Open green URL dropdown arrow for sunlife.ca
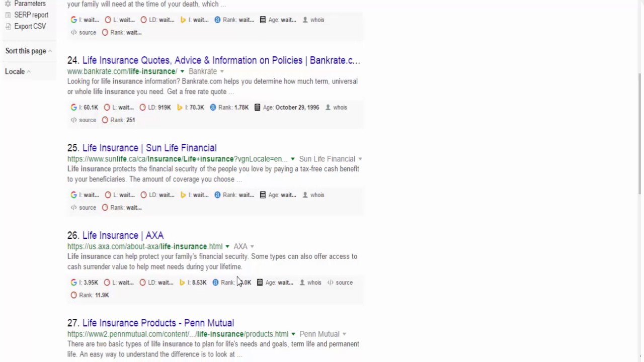This screenshot has height=362, width=644. [x=292, y=159]
